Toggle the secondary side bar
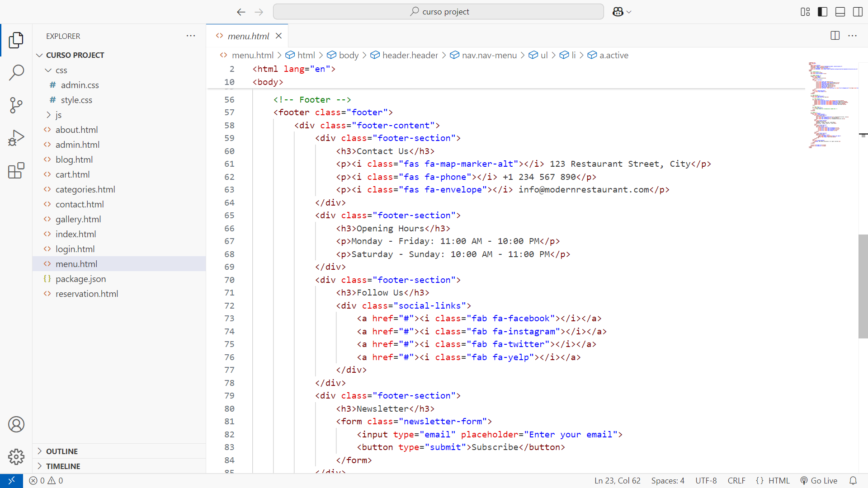The width and height of the screenshot is (868, 488). (x=858, y=12)
